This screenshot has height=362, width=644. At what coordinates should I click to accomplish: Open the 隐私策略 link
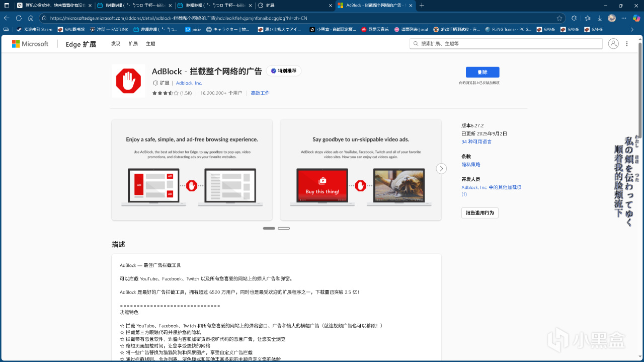pyautogui.click(x=471, y=165)
